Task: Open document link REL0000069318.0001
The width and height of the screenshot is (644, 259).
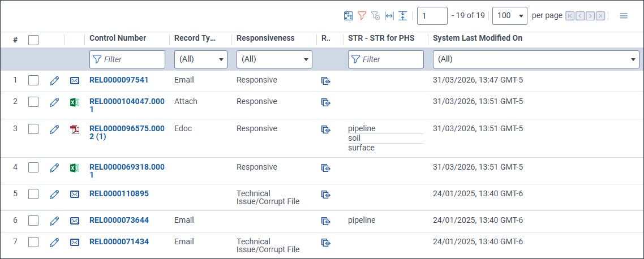Action: tap(127, 171)
